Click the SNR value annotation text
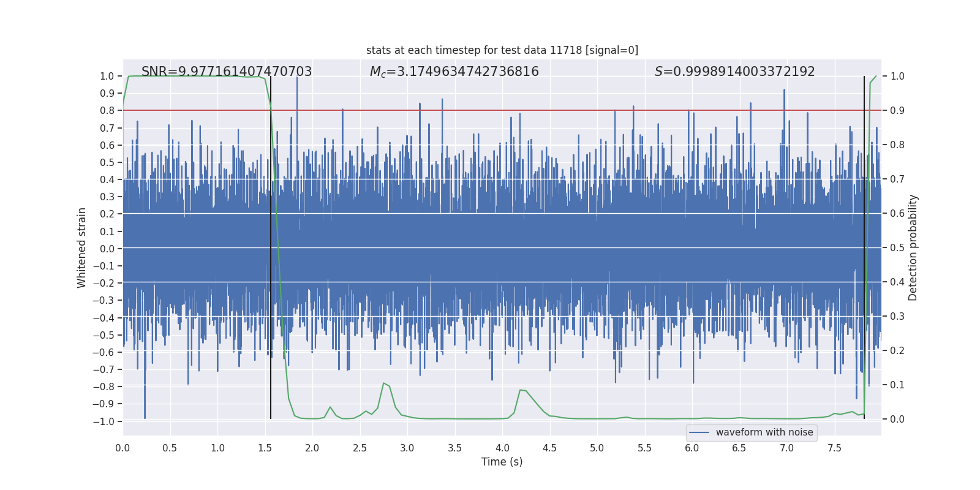This screenshot has width=980, height=490. (227, 72)
